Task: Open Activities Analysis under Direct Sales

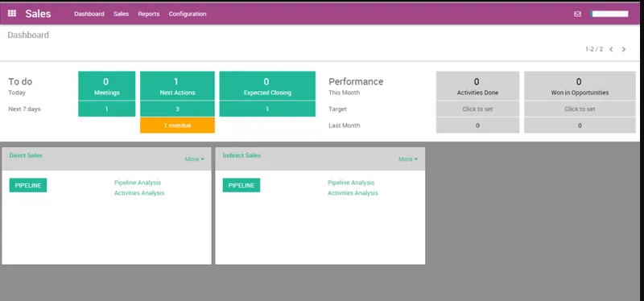Action: [x=139, y=193]
